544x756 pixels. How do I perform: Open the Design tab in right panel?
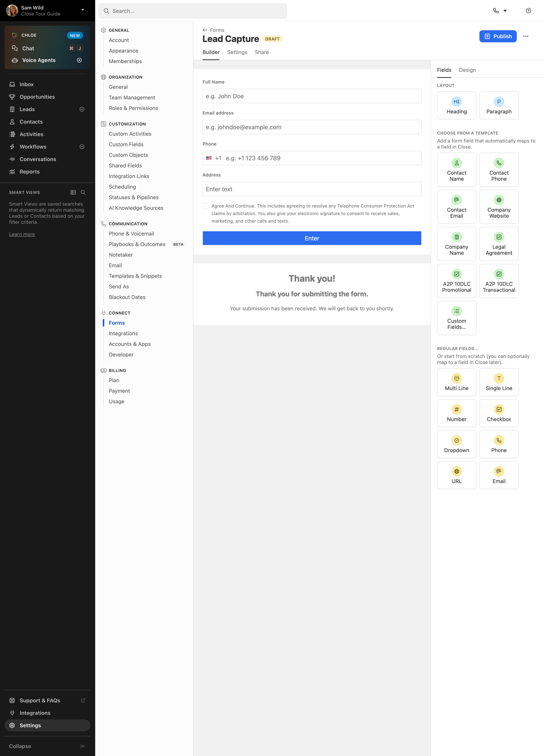(467, 70)
